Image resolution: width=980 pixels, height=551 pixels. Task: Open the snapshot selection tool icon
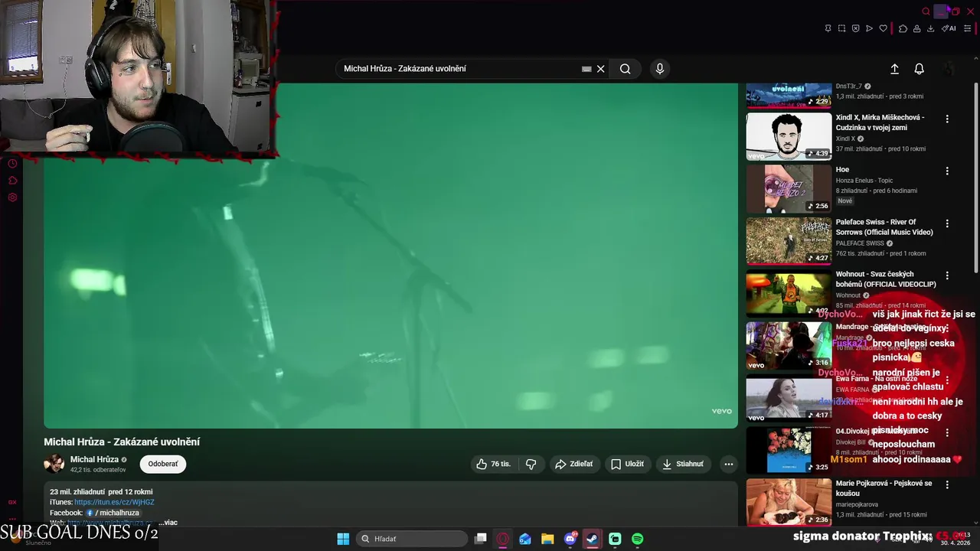[841, 28]
